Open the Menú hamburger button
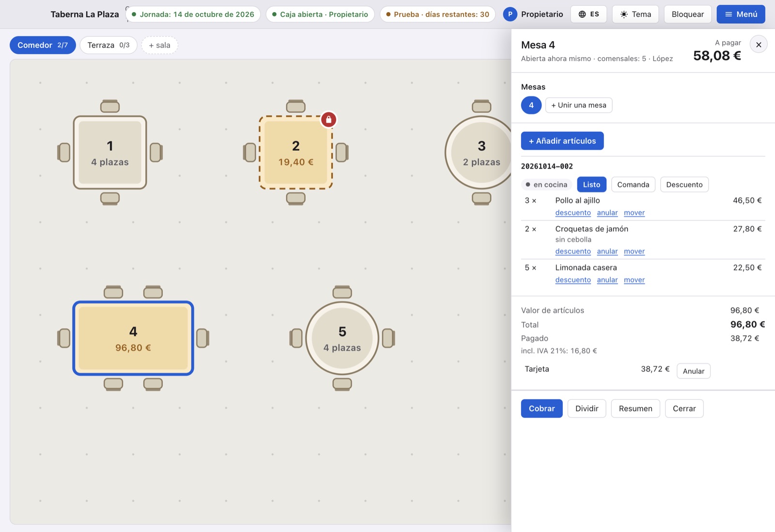This screenshot has width=775, height=532. [x=741, y=14]
